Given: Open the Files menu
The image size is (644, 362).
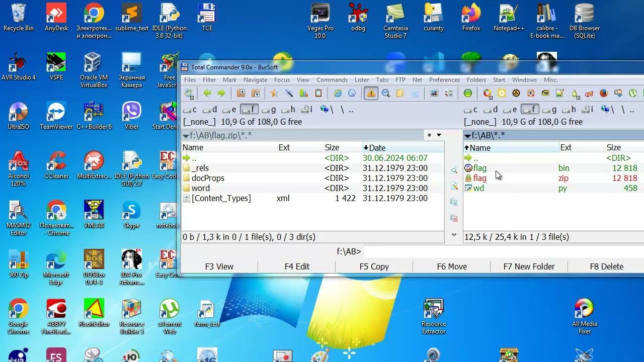Looking at the screenshot, I should [x=190, y=80].
